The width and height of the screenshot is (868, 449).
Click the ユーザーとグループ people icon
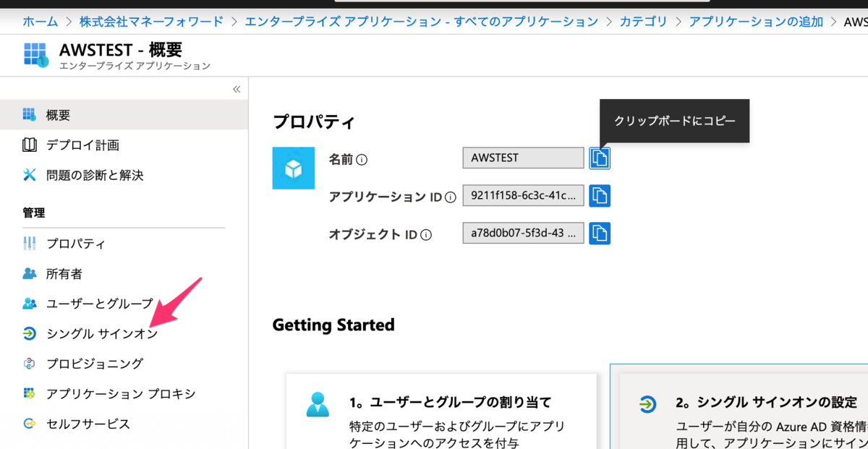pyautogui.click(x=30, y=304)
